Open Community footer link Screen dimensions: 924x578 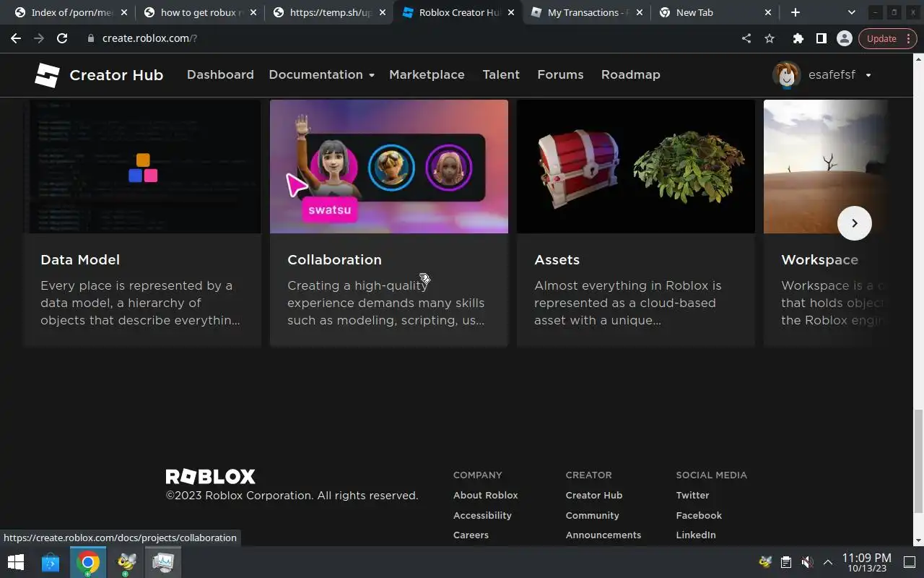(x=592, y=515)
